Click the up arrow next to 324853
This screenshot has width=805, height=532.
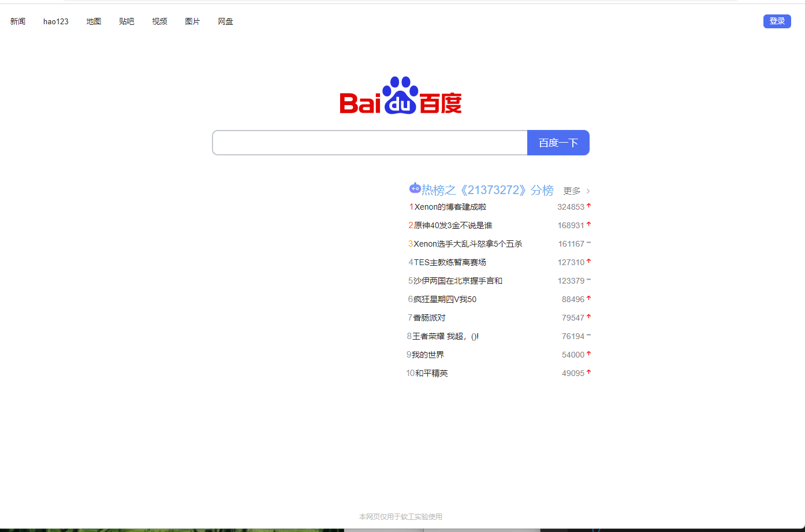588,205
